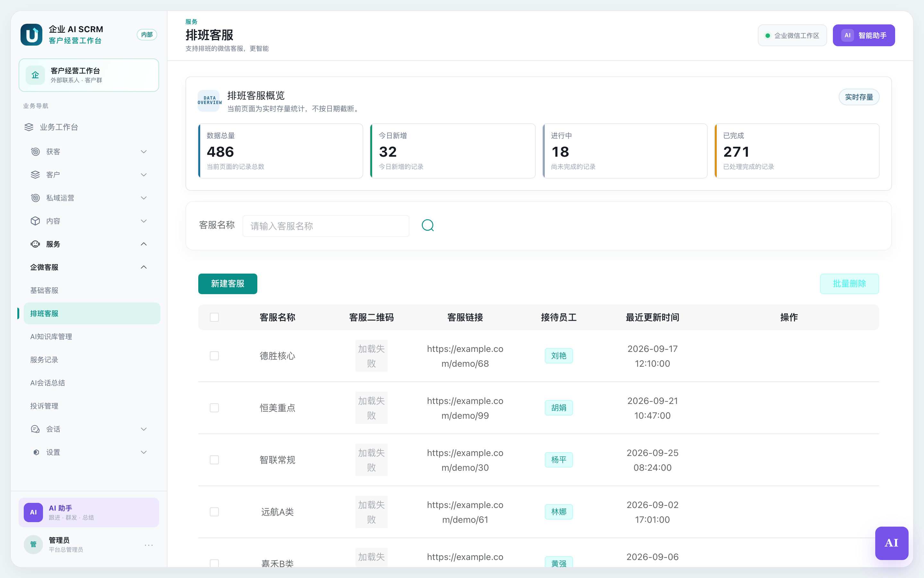Open the AI 助手 card in sidebar
This screenshot has width=924, height=578.
pos(89,512)
